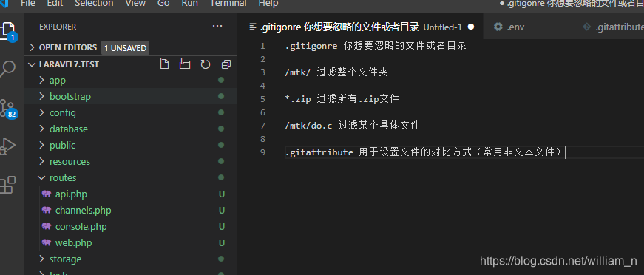Click the text '/mtk/ 过滤整个文件夹'
The width and height of the screenshot is (644, 275).
tap(336, 72)
